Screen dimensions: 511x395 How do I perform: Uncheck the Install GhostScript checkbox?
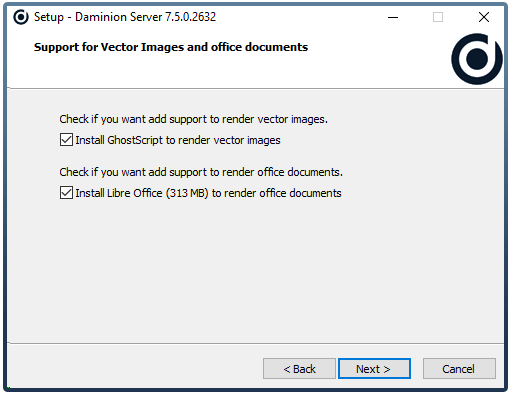(x=66, y=140)
